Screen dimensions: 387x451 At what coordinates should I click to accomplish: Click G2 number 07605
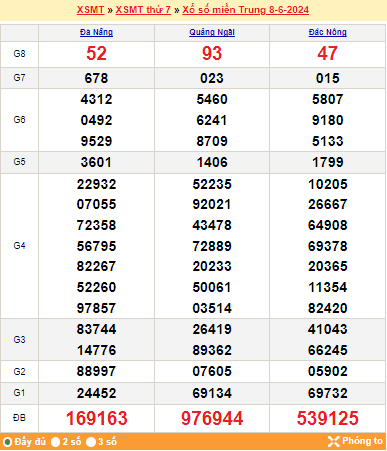[x=212, y=371]
